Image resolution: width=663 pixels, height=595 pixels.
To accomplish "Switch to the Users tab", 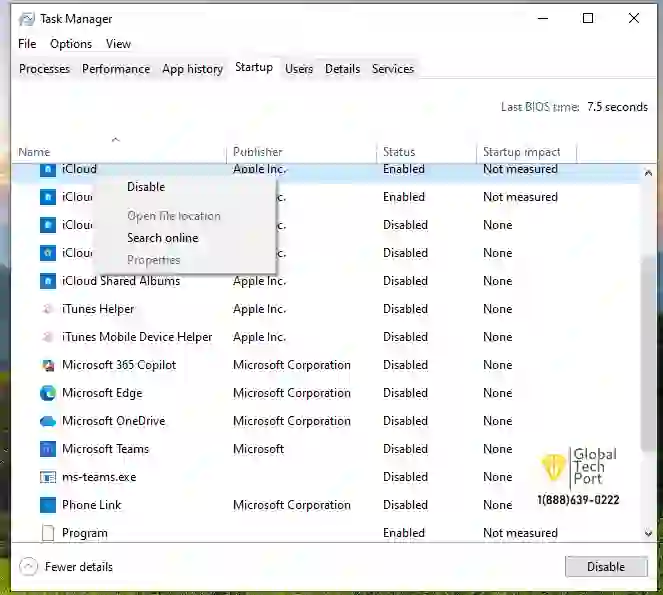I will 299,69.
